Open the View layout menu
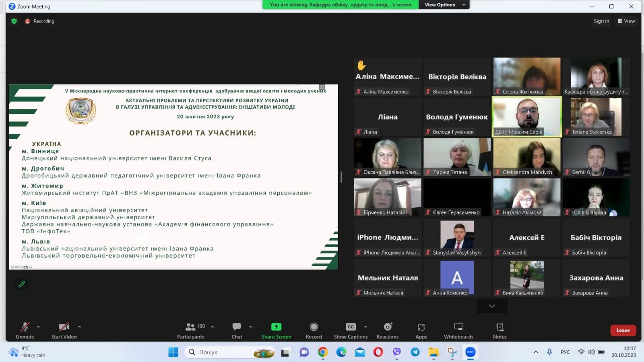644x362 pixels. coord(626,21)
